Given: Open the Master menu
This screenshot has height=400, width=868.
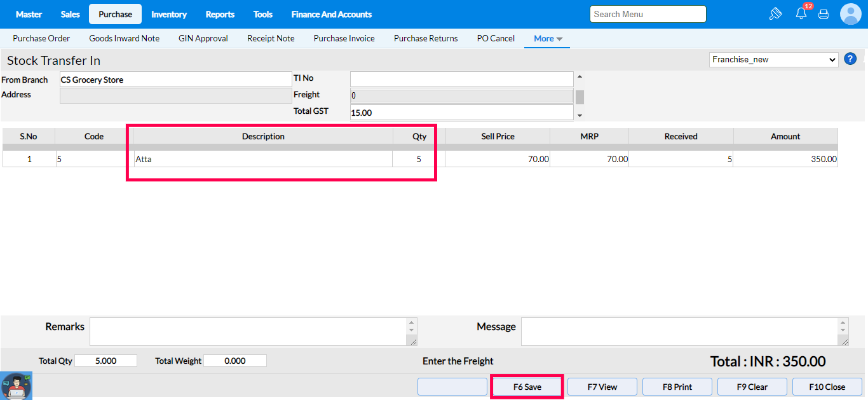Looking at the screenshot, I should [29, 14].
